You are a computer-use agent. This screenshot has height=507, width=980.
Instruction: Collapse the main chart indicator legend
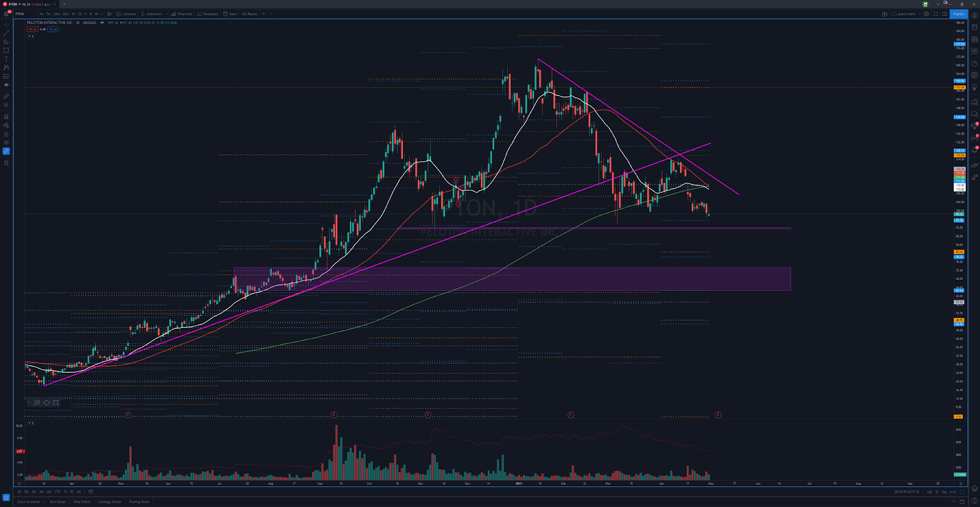31,36
